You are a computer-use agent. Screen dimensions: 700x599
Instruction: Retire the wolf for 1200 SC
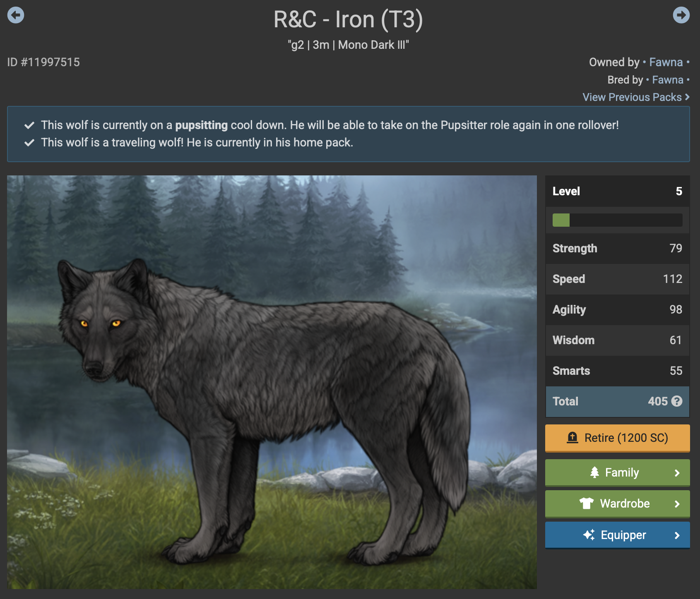(x=617, y=438)
